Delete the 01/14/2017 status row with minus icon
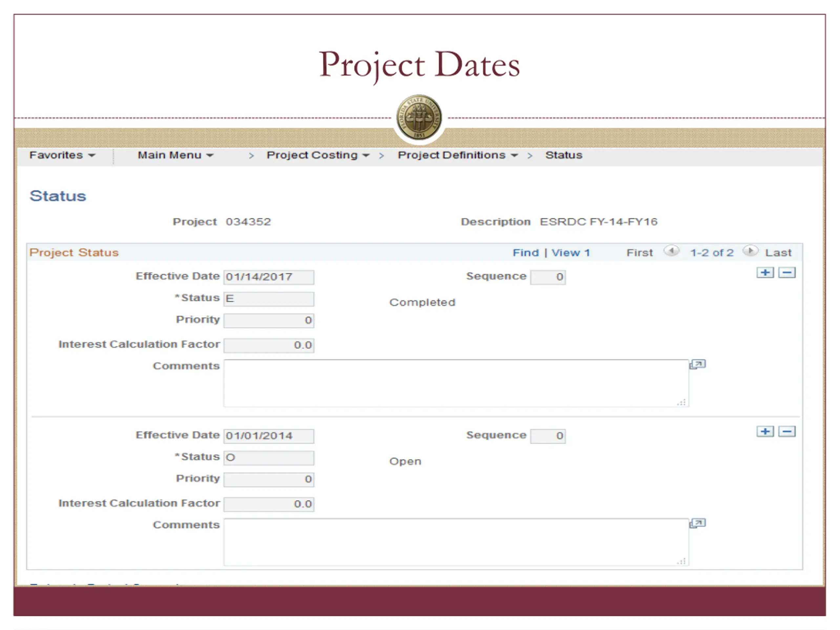This screenshot has width=840, height=630. click(787, 273)
